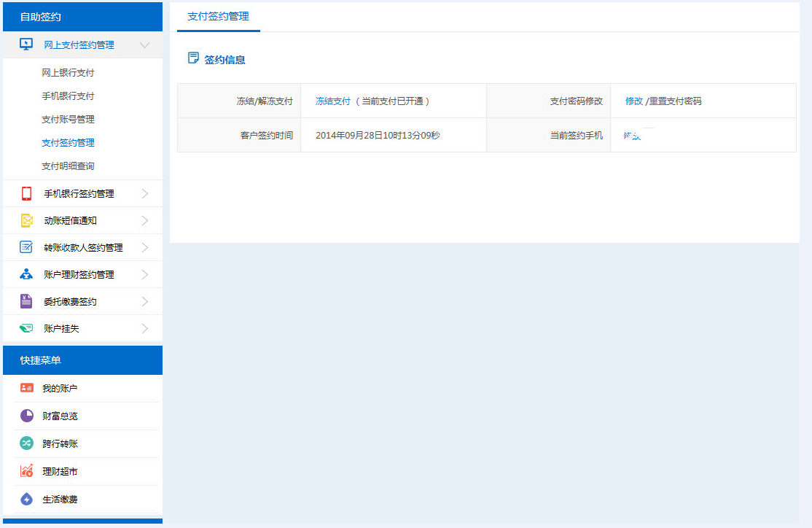This screenshot has height=528, width=812.
Task: Expand the 账户挂失 section arrow
Action: coord(144,328)
